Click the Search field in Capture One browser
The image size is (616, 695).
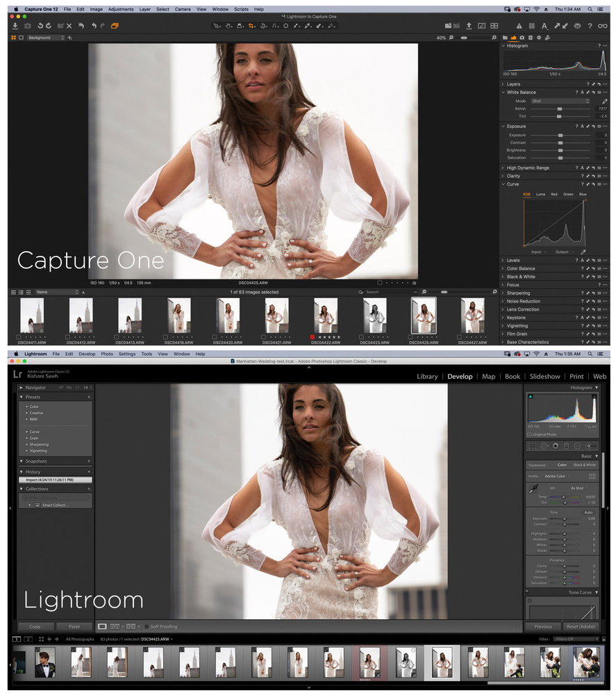pos(388,292)
